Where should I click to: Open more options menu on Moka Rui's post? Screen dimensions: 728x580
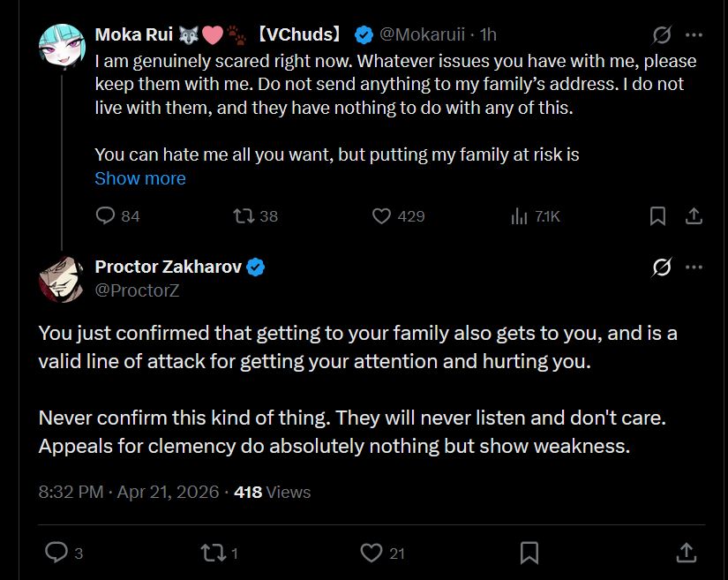pyautogui.click(x=694, y=35)
